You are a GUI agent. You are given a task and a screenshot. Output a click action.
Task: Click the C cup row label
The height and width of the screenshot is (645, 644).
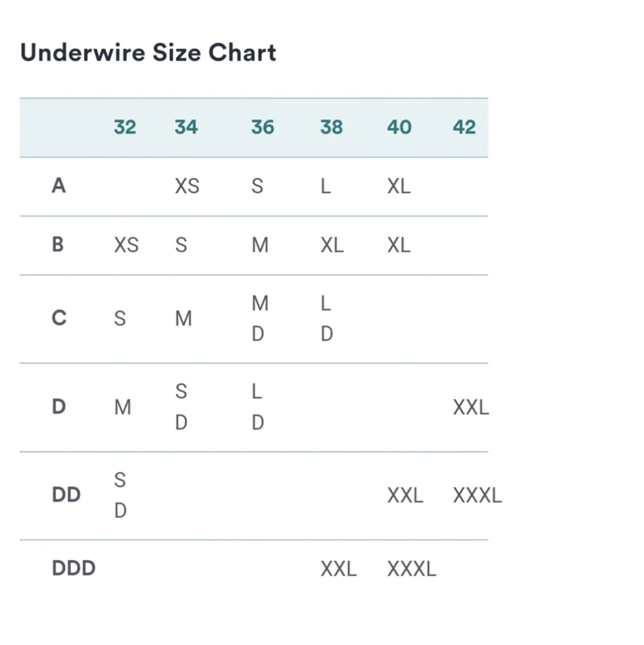(x=59, y=318)
